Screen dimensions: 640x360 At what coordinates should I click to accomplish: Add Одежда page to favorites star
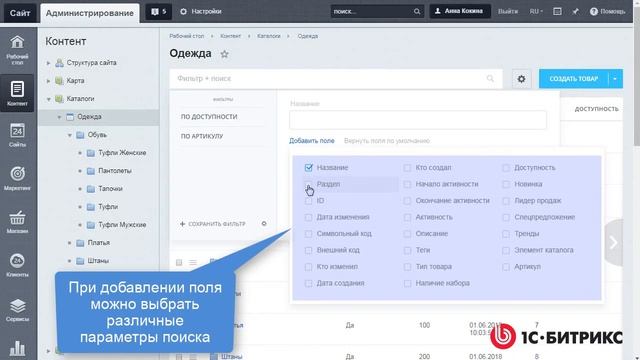[224, 54]
